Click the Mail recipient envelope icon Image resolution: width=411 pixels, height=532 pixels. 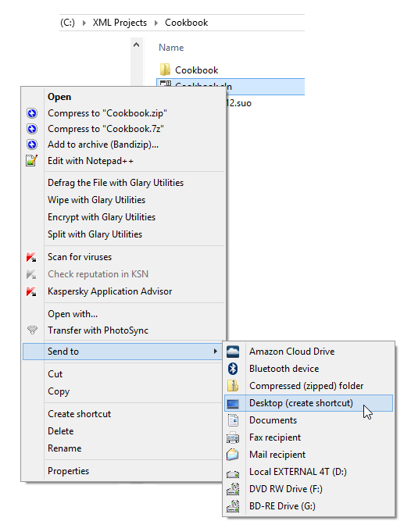pos(233,455)
